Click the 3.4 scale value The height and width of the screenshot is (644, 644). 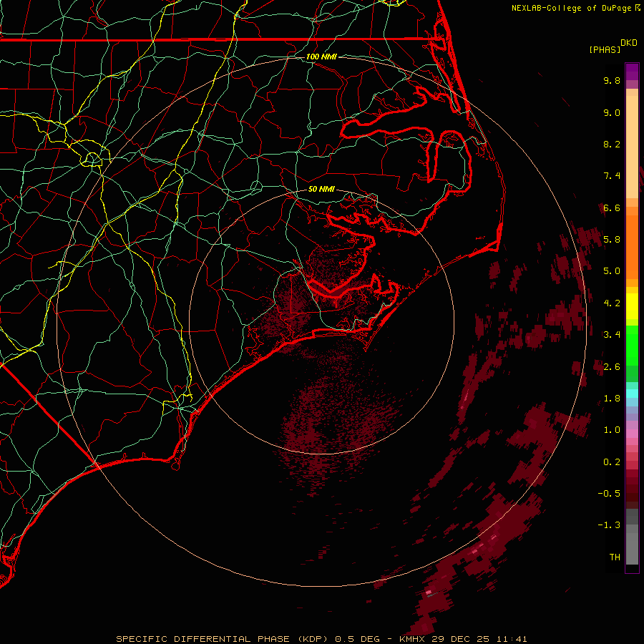click(612, 335)
